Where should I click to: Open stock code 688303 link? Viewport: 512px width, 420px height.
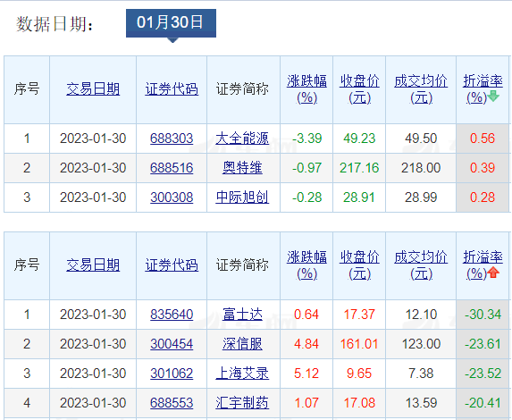172,139
